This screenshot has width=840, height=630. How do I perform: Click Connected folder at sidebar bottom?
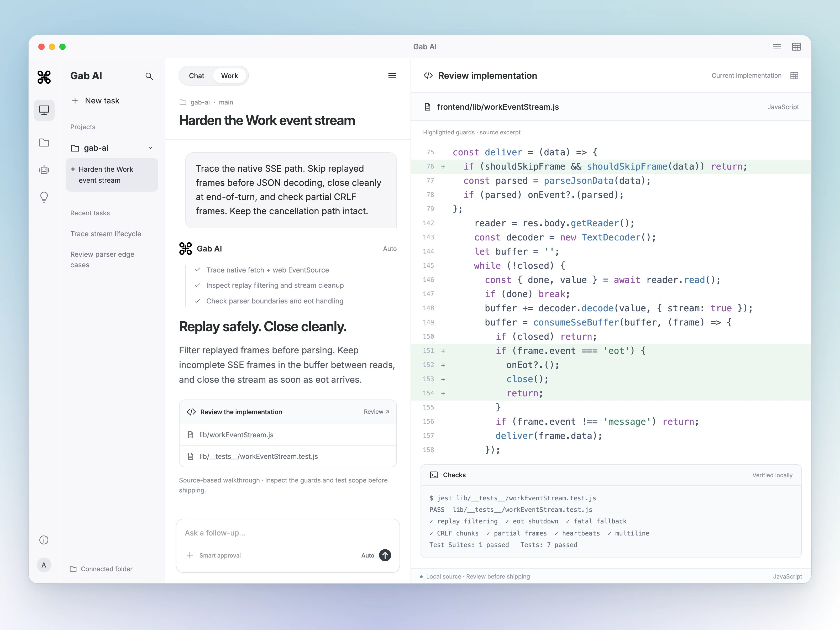click(101, 569)
